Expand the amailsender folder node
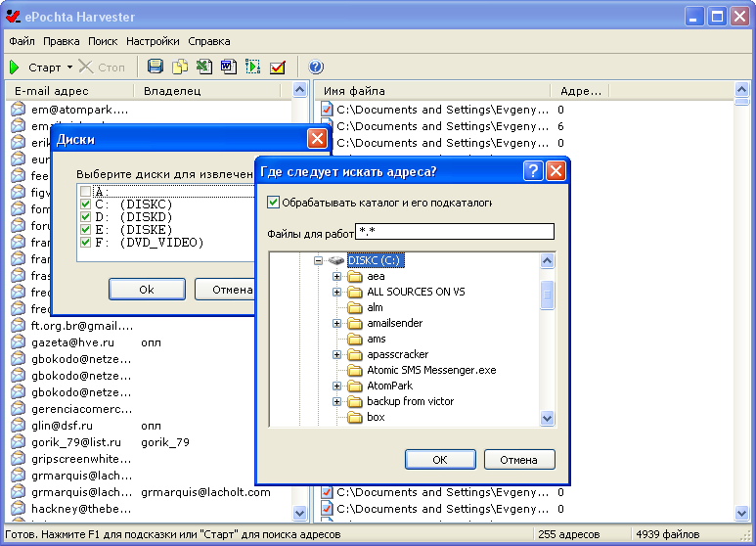The height and width of the screenshot is (546, 756). [337, 323]
